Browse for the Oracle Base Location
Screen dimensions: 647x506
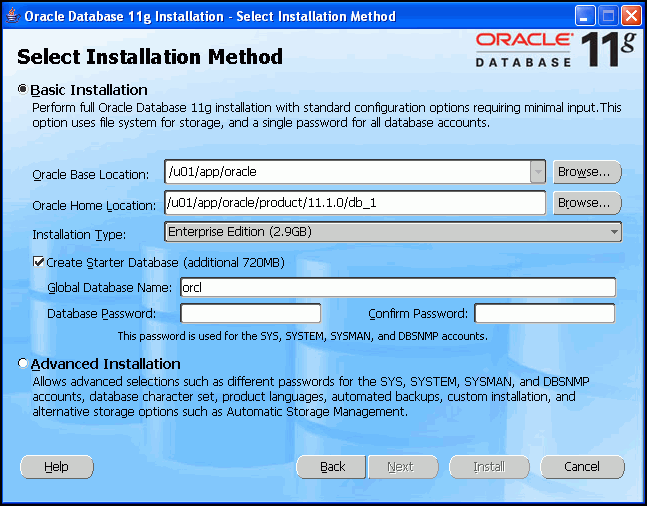[x=585, y=172]
